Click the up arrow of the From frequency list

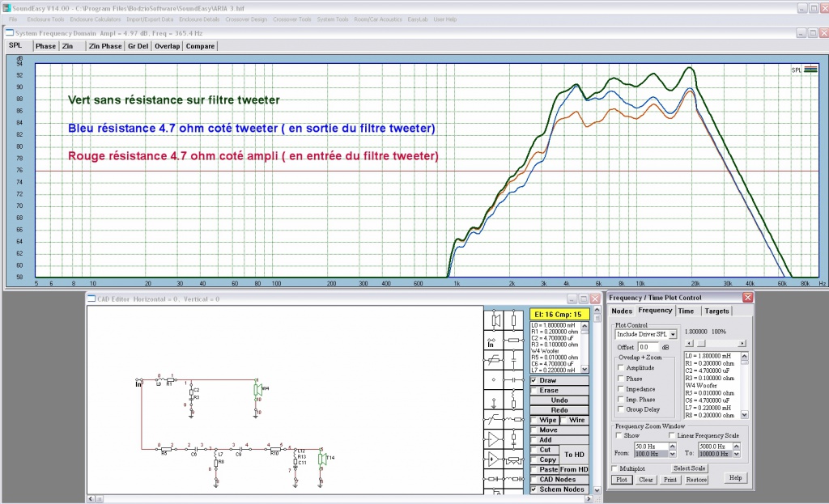click(x=673, y=447)
